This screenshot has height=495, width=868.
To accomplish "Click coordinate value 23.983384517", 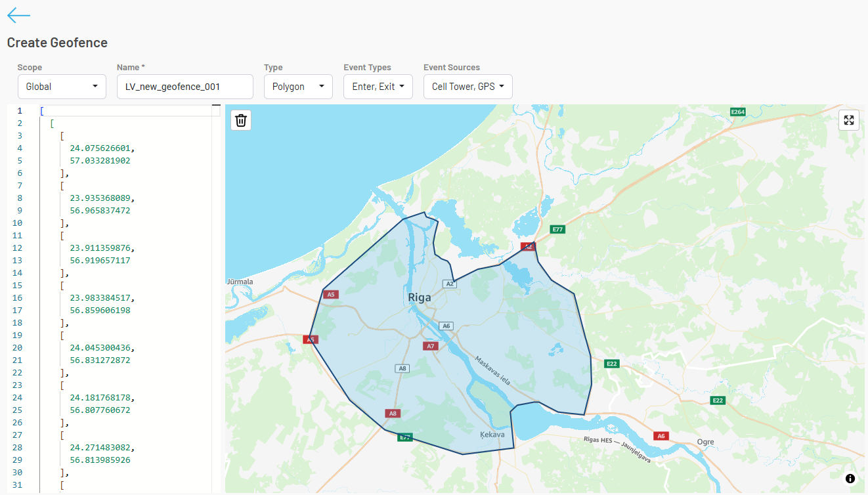I will (102, 298).
